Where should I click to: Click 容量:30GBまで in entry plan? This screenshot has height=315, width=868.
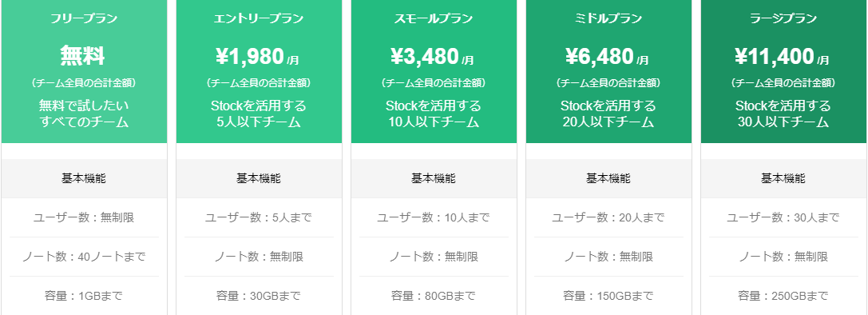259,296
